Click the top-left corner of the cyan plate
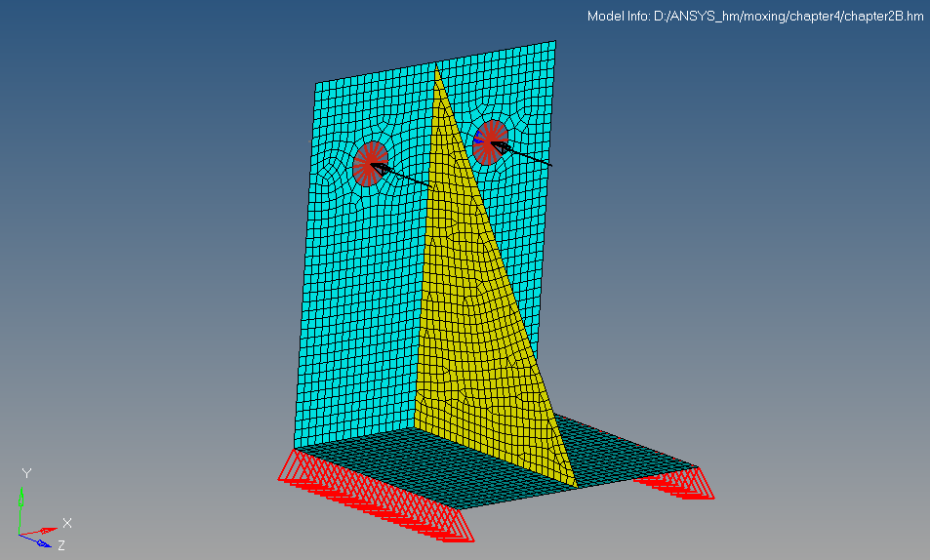 point(315,83)
